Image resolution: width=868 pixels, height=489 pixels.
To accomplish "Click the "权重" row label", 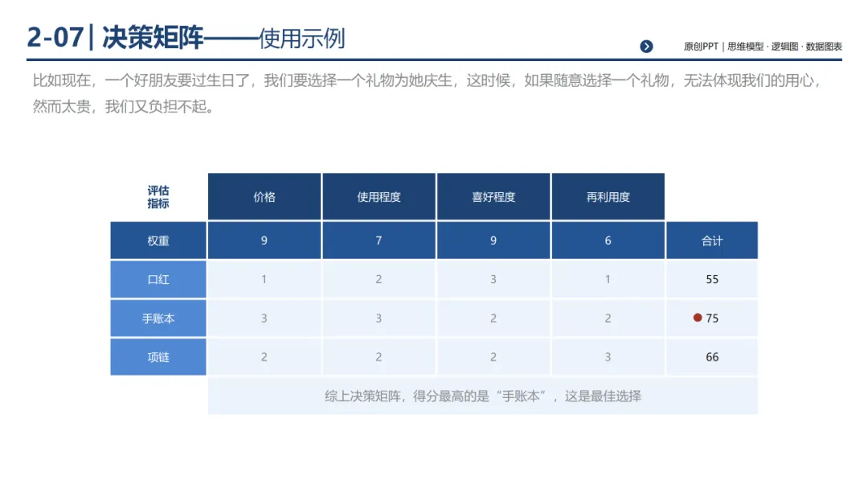I will (x=158, y=240).
